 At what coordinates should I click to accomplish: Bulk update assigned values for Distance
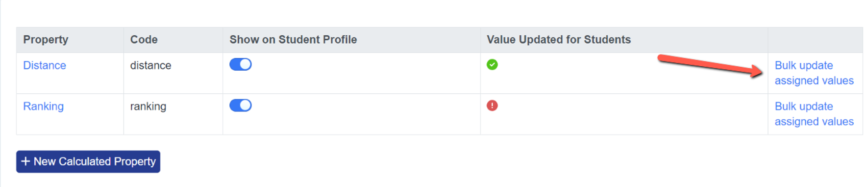(814, 73)
